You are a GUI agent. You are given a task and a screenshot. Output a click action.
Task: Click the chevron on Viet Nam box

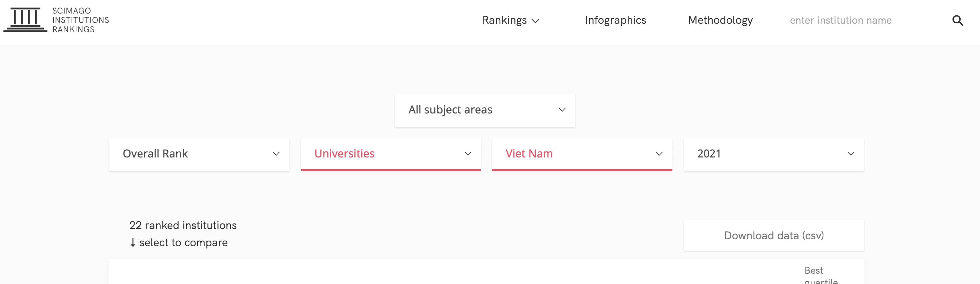(659, 154)
